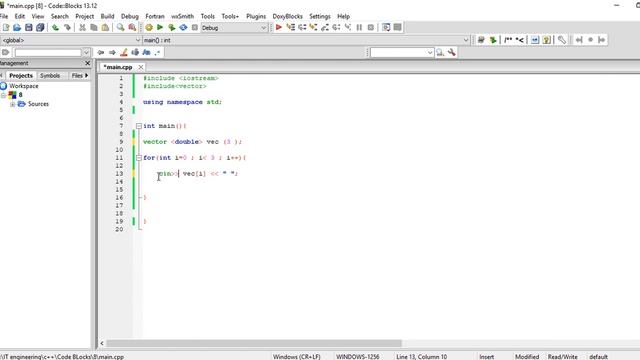Undo the last edit
640x360 pixels.
(55, 27)
